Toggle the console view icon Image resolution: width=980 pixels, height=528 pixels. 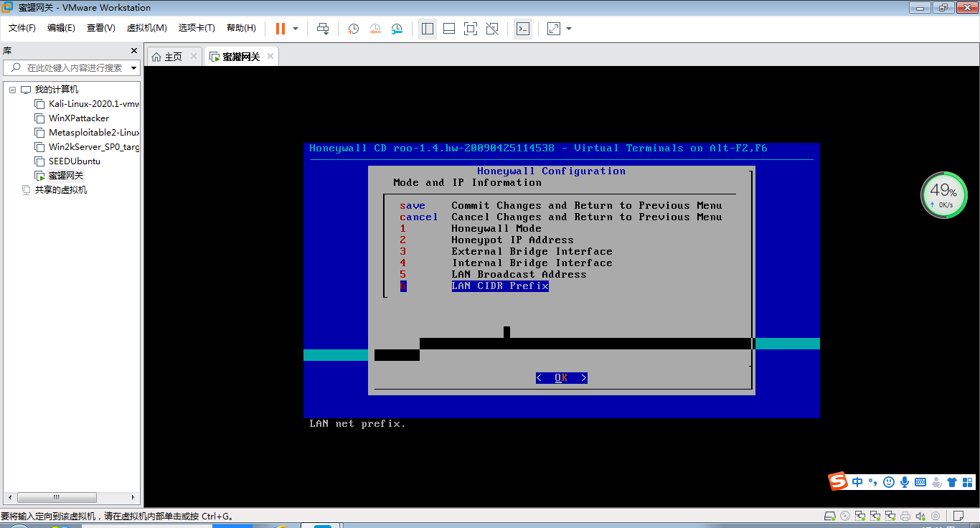pos(523,29)
